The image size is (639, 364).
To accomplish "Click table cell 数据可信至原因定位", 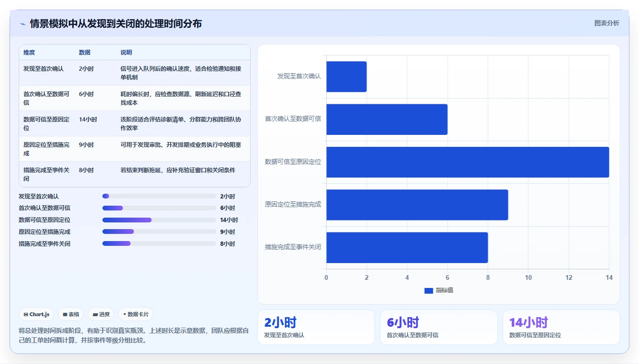I will pos(46,124).
